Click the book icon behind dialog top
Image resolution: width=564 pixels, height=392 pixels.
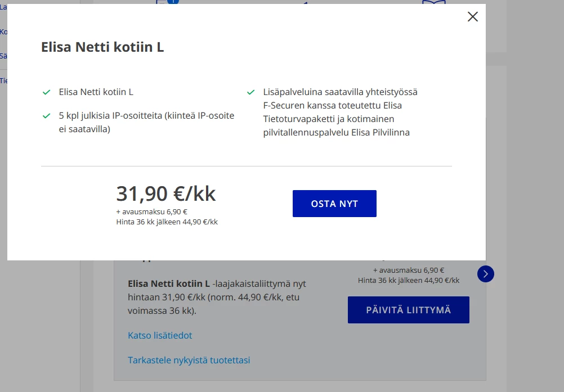coord(433,3)
